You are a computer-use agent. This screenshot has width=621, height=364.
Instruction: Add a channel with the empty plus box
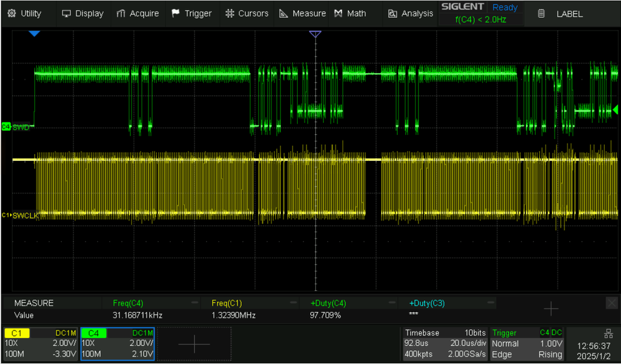point(195,344)
